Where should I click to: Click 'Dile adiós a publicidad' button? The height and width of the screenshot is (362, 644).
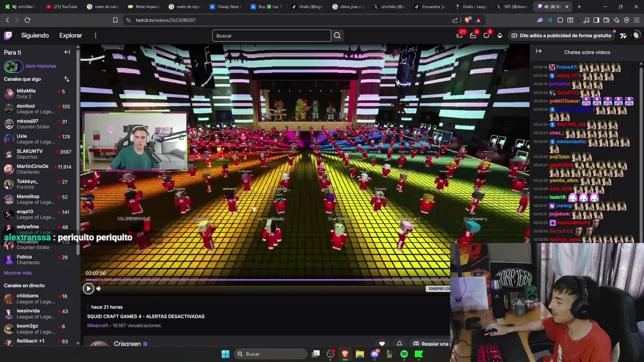point(561,35)
